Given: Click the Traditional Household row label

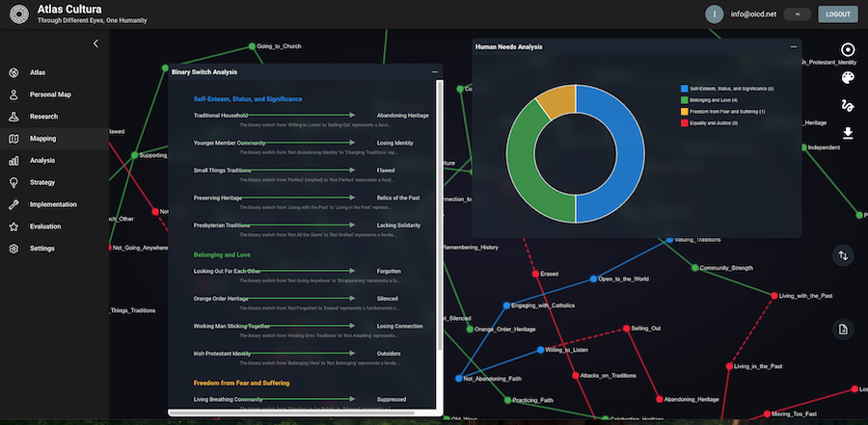Looking at the screenshot, I should (x=220, y=116).
